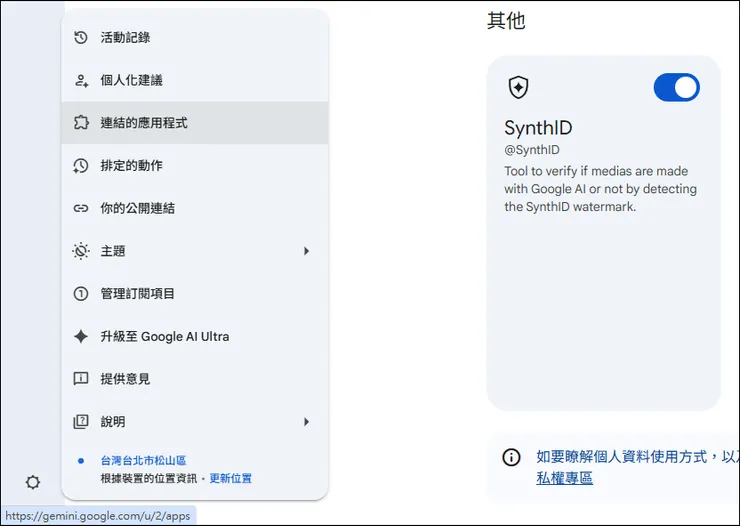Viewport: 740px width, 526px height.
Task: Select 活動記錄 from the menu
Action: click(125, 38)
